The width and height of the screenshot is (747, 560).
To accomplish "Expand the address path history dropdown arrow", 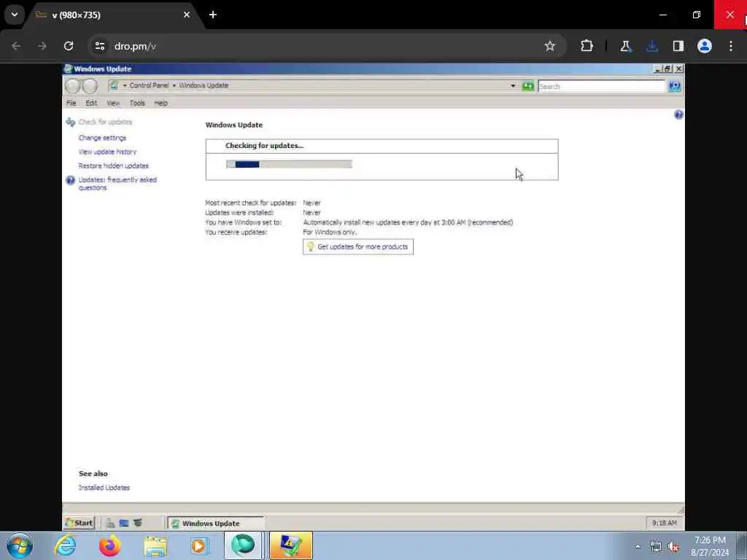I will (513, 86).
